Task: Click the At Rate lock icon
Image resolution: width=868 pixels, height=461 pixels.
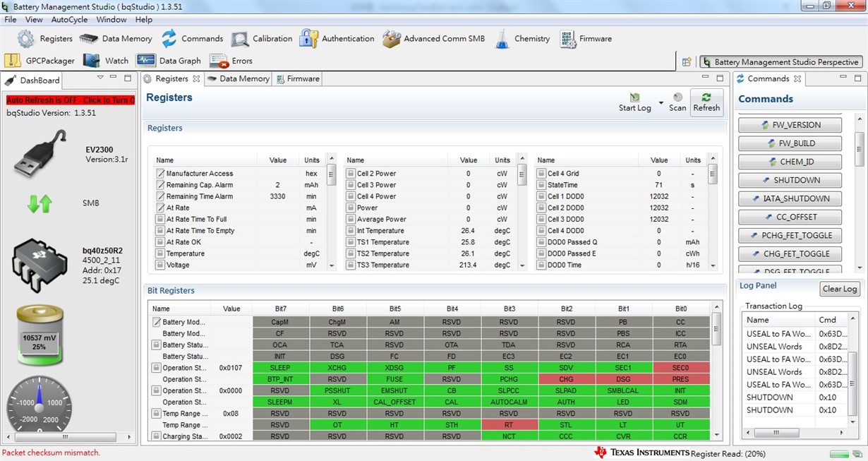Action: tap(160, 208)
